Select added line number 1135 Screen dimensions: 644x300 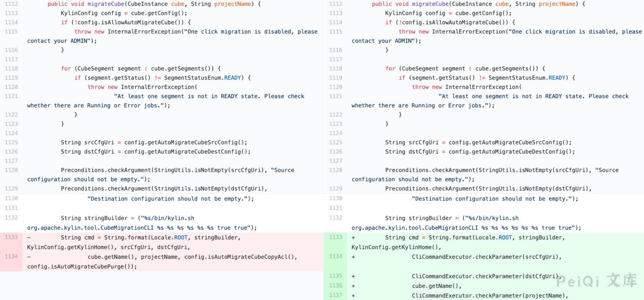tap(335, 276)
